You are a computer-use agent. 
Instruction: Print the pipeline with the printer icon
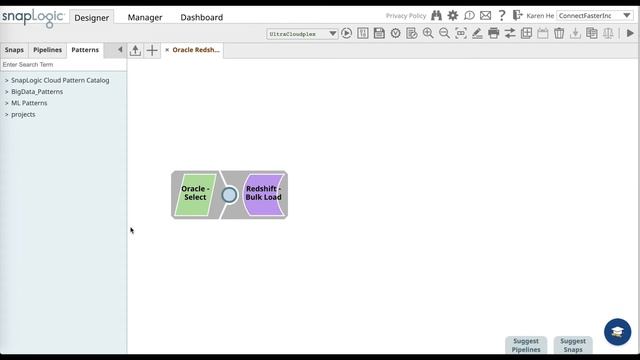(x=493, y=33)
